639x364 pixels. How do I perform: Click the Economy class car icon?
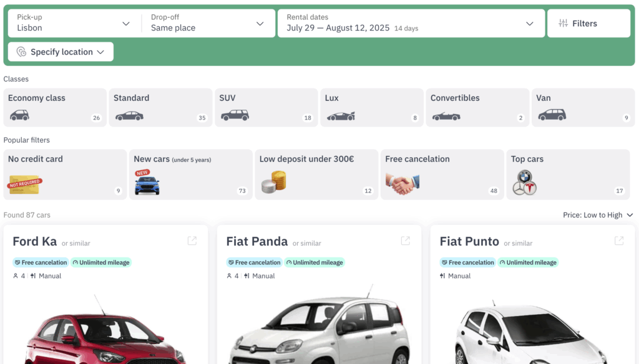pyautogui.click(x=19, y=115)
